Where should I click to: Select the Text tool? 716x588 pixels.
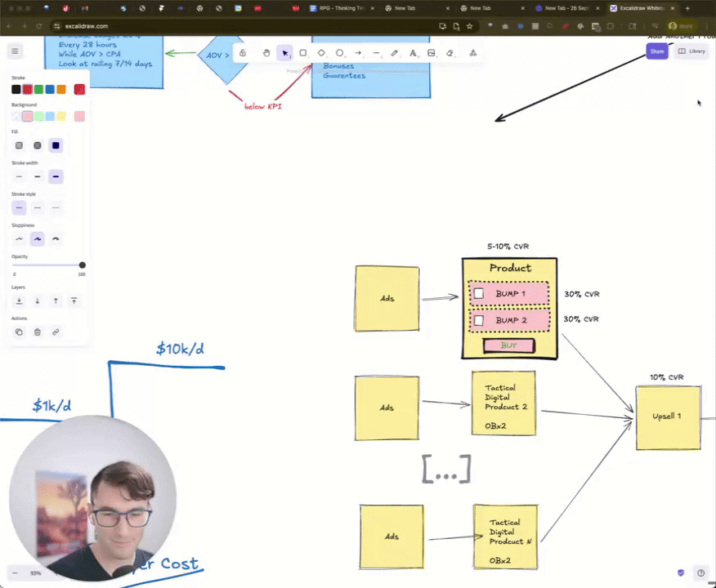point(413,53)
